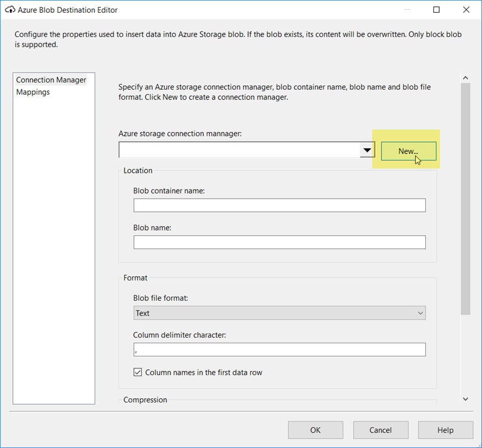Click the scrollbar up arrow
Image resolution: width=482 pixels, height=448 pixels.
tap(465, 78)
